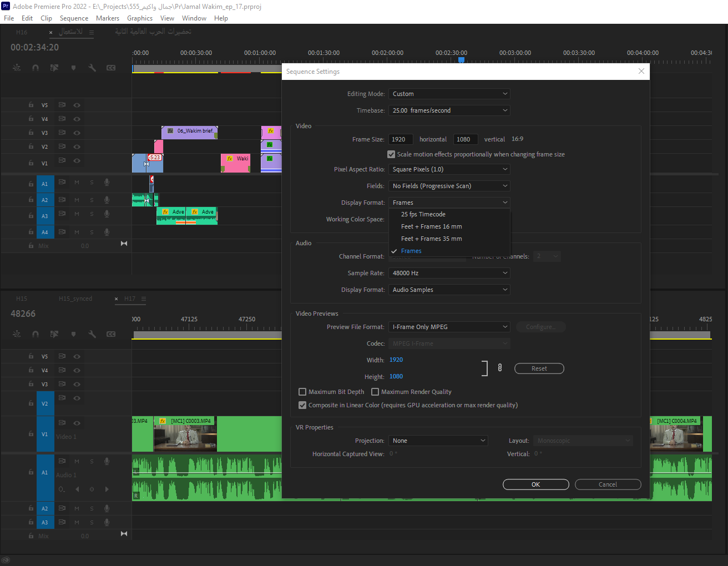Switch to the H15_synced tab
The width and height of the screenshot is (728, 566).
(75, 299)
